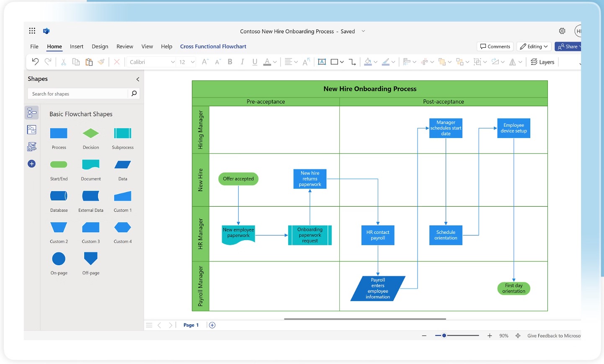Screen dimensions: 604x364
Task: Click the Paste clipboard icon
Action: (89, 62)
